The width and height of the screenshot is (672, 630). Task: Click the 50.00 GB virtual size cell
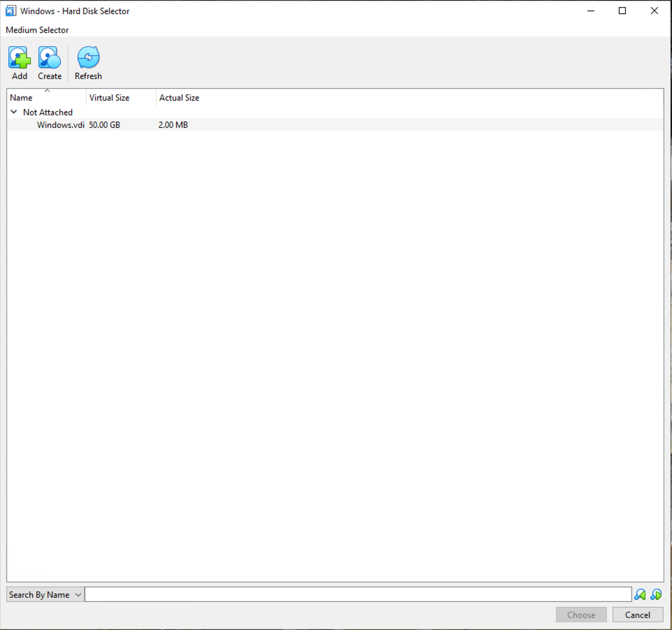point(105,125)
